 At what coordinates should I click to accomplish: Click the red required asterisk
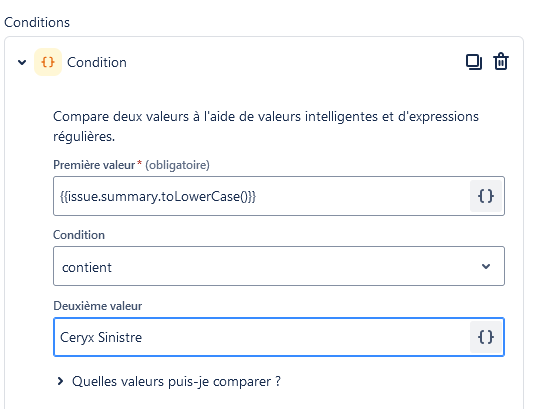[139, 163]
